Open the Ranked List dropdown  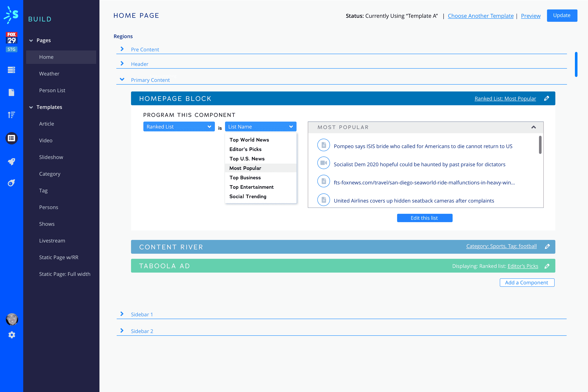pos(179,127)
